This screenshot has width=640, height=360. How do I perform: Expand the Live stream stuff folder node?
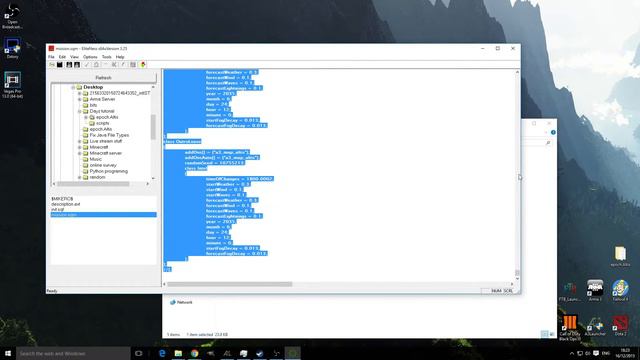(80, 141)
